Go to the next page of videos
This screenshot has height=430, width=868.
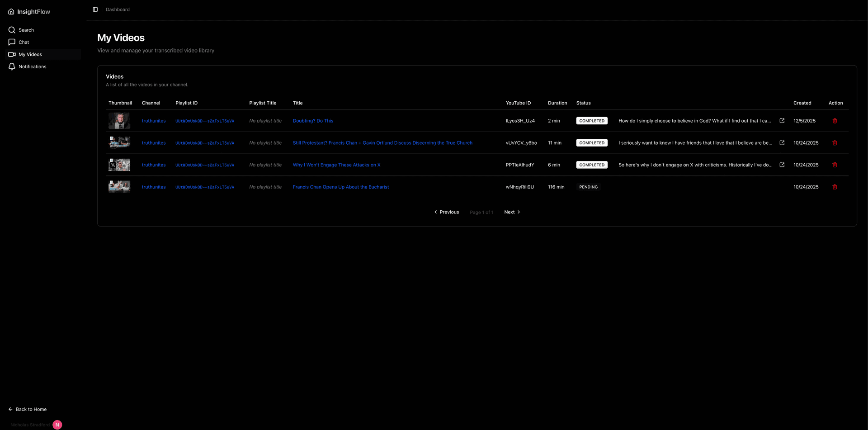(512, 212)
